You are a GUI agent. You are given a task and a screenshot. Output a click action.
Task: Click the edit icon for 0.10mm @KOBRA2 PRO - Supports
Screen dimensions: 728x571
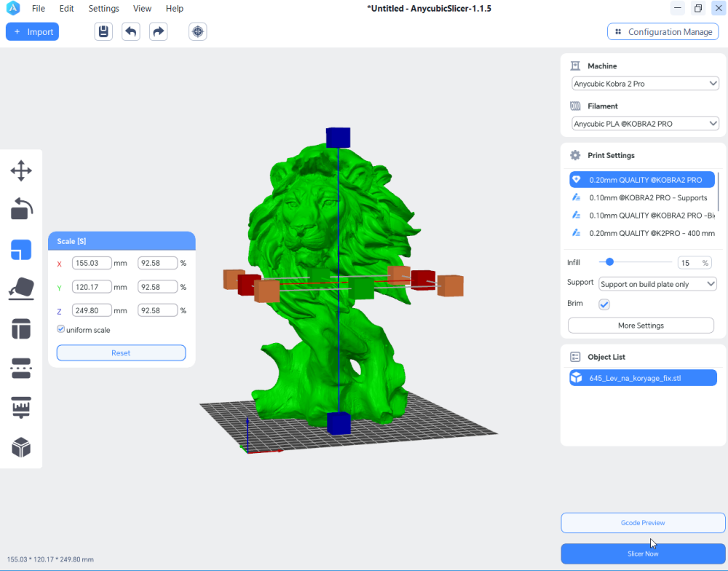576,197
